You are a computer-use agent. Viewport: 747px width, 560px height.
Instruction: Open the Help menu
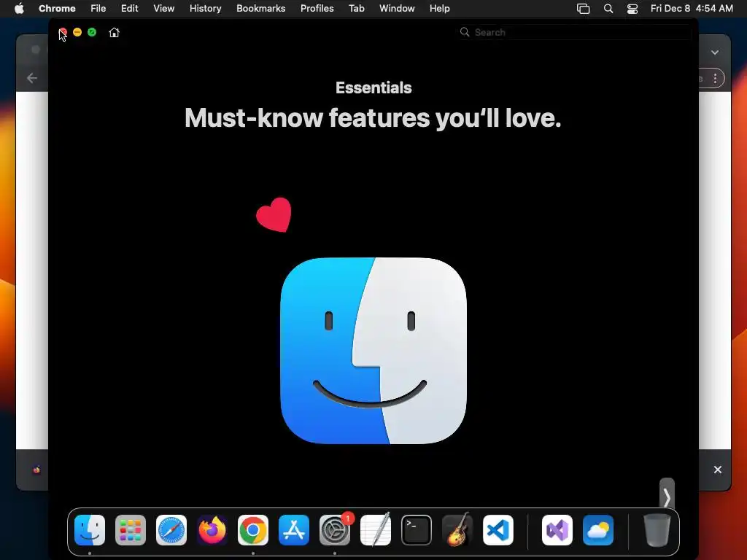point(439,9)
